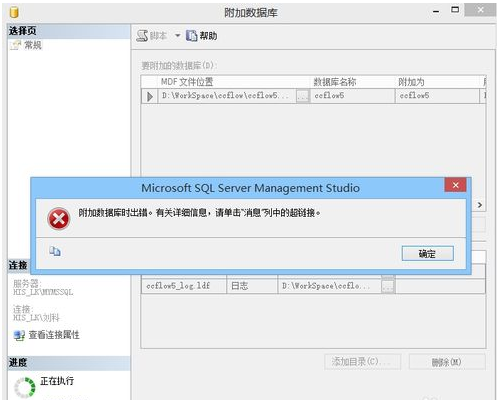Open 查看连接属性 link
The height and width of the screenshot is (400, 497).
tap(54, 335)
